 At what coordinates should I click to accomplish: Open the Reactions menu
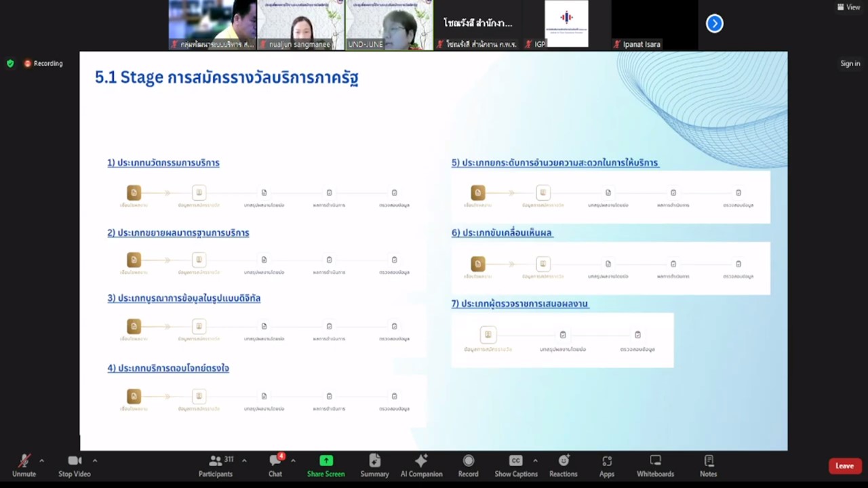[x=563, y=465]
